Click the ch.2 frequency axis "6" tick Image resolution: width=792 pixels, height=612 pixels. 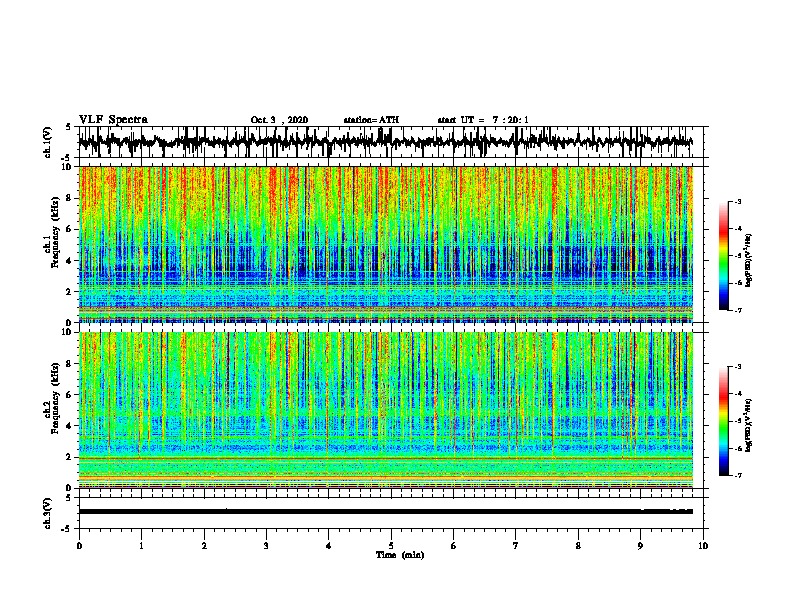[70, 395]
